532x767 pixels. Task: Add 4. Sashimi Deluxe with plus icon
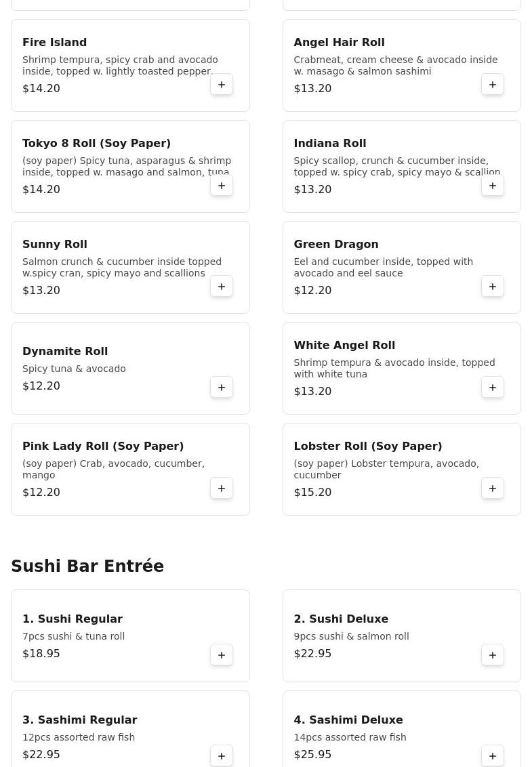493,756
